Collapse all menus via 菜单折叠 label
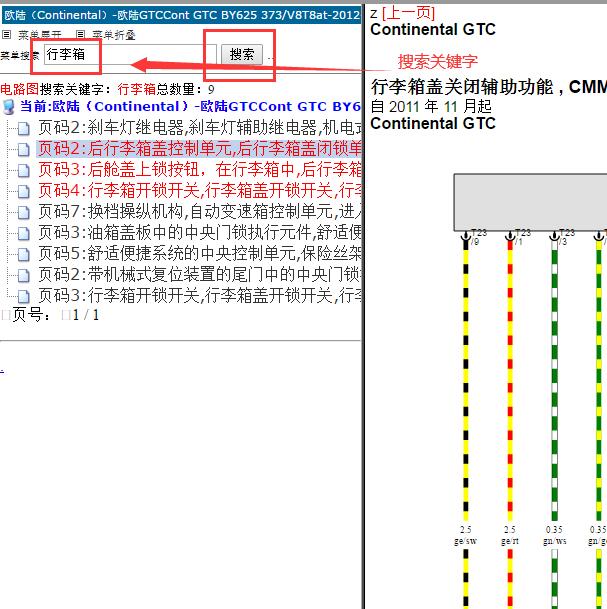607x609 pixels. click(114, 35)
